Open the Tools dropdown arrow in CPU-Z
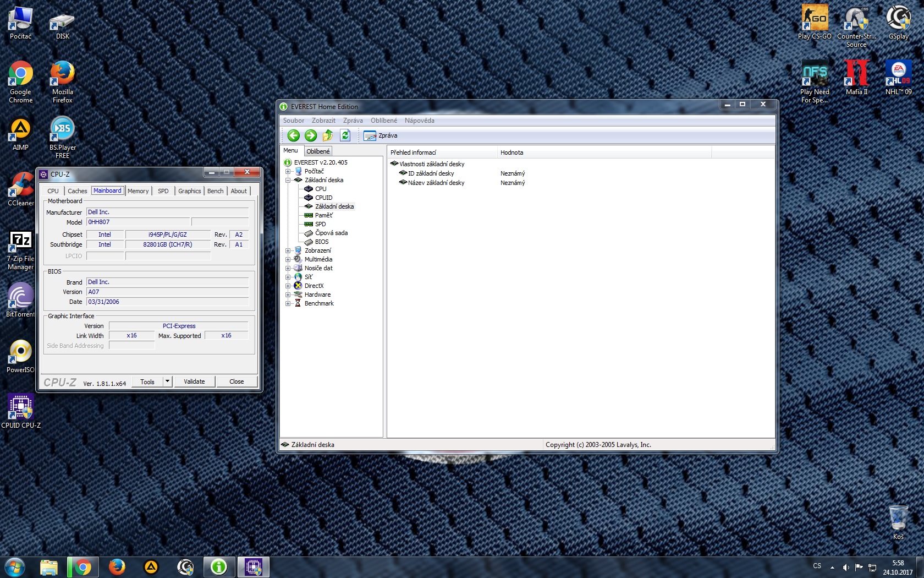The image size is (924, 578). (x=168, y=381)
